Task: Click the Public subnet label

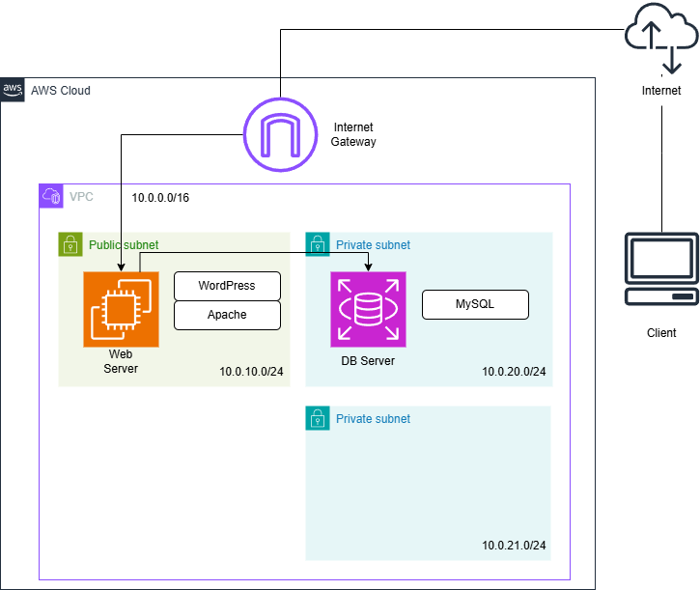Action: coord(124,245)
